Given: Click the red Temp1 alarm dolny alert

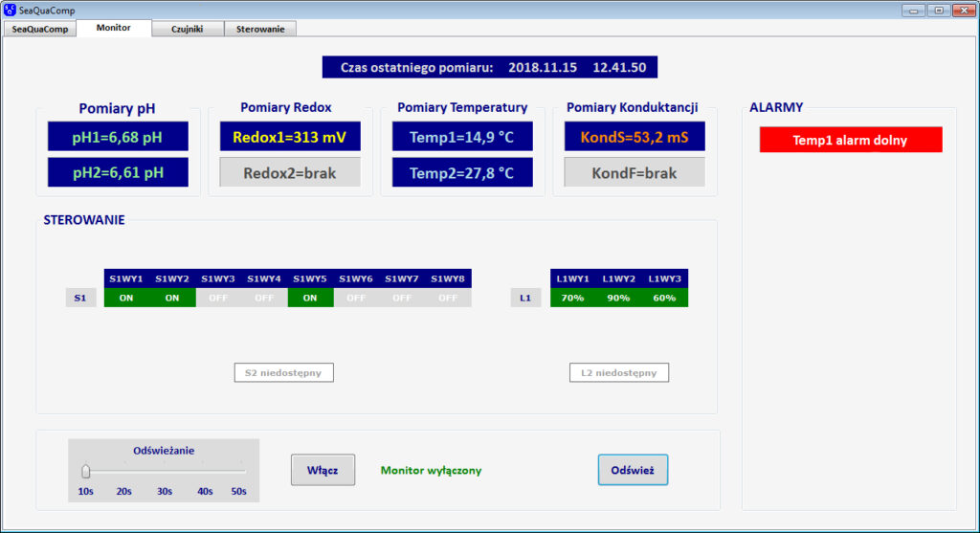Looking at the screenshot, I should pos(850,140).
